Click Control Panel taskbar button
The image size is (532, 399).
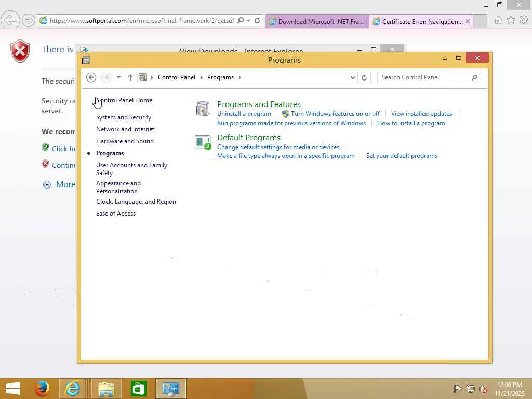pyautogui.click(x=170, y=389)
